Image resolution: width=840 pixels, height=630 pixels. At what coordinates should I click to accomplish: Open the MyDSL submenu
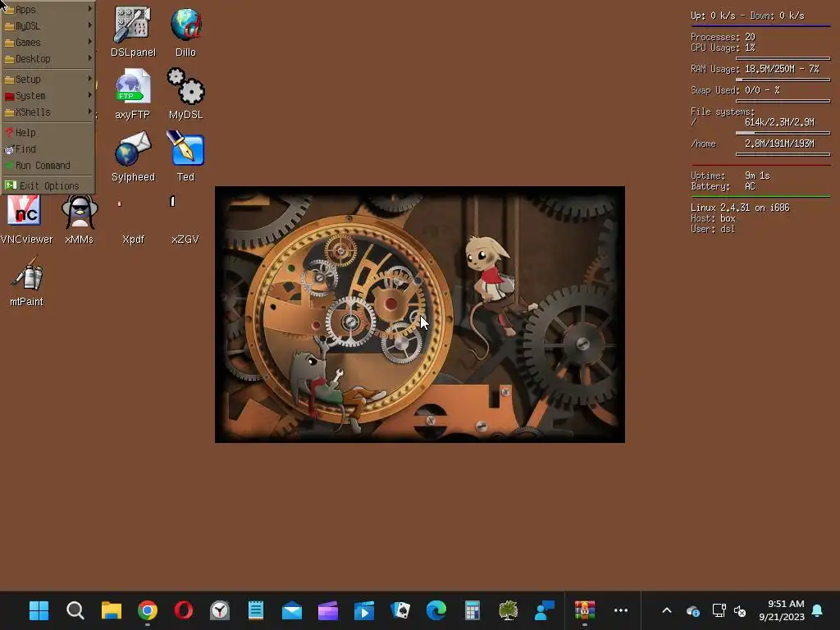pos(48,25)
